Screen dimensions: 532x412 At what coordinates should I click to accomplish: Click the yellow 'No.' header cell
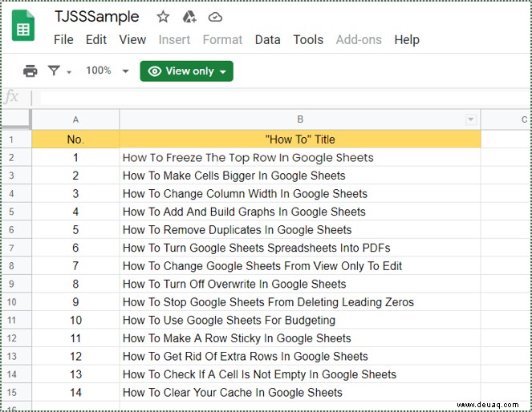75,139
